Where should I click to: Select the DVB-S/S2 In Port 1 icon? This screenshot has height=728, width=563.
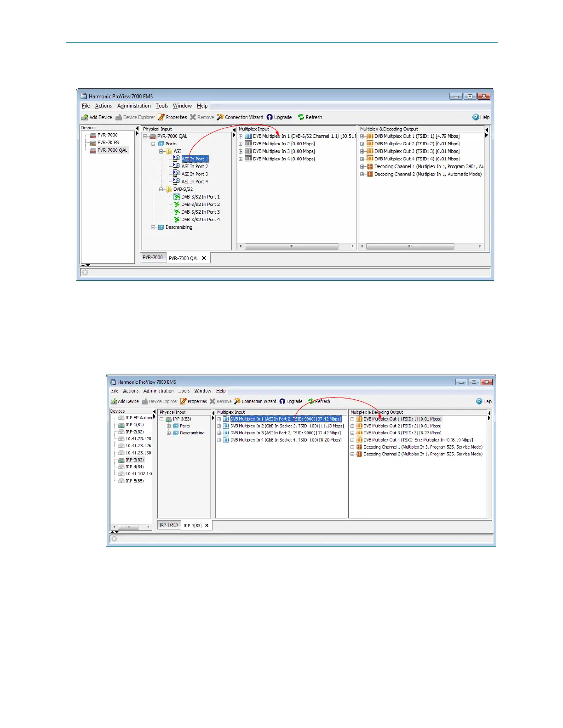(x=177, y=197)
